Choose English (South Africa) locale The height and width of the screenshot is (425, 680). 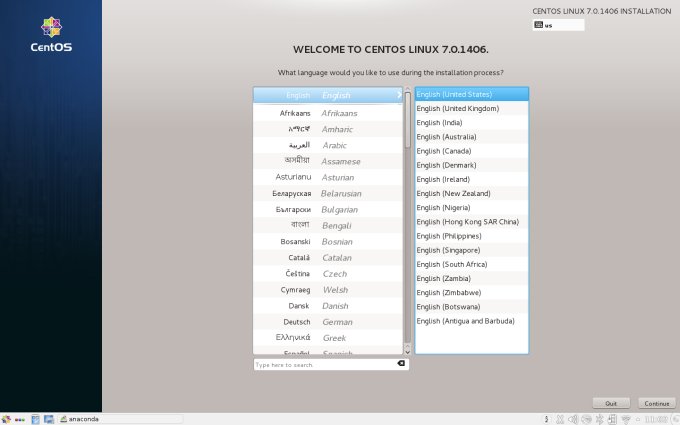pyautogui.click(x=472, y=264)
